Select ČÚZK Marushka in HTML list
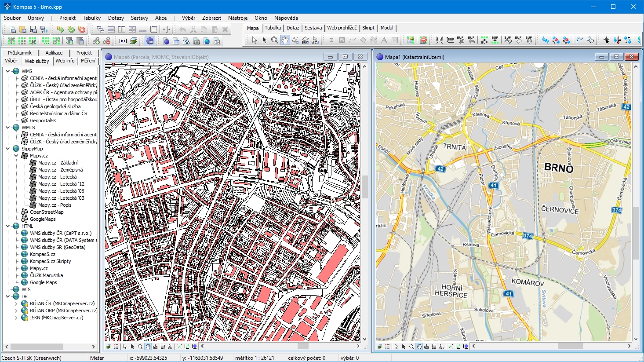This screenshot has height=362, width=644. (46, 275)
